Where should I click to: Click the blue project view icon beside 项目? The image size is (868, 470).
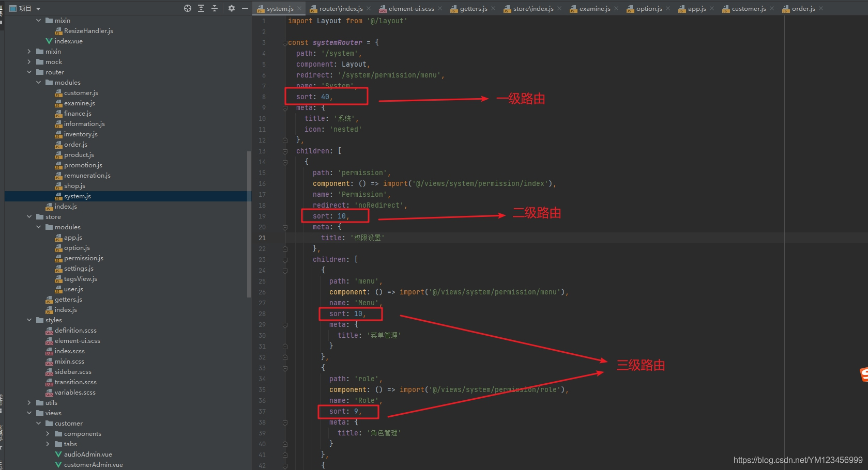[x=12, y=8]
